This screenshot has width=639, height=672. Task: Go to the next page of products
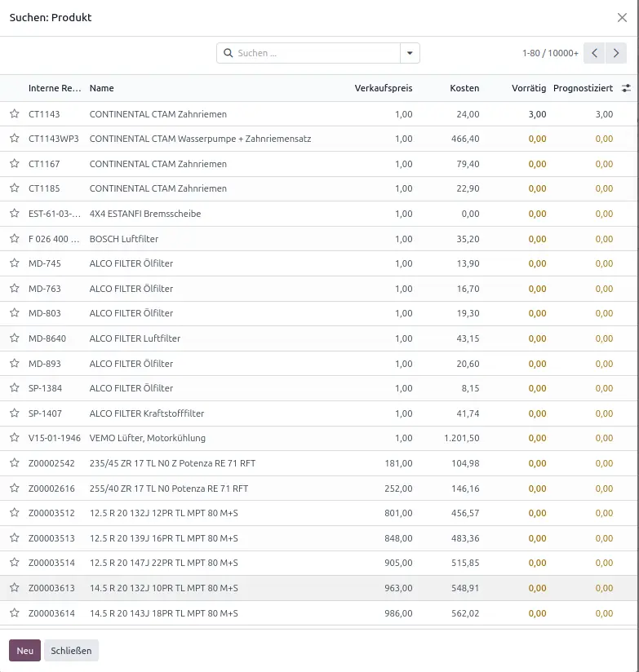pyautogui.click(x=616, y=53)
